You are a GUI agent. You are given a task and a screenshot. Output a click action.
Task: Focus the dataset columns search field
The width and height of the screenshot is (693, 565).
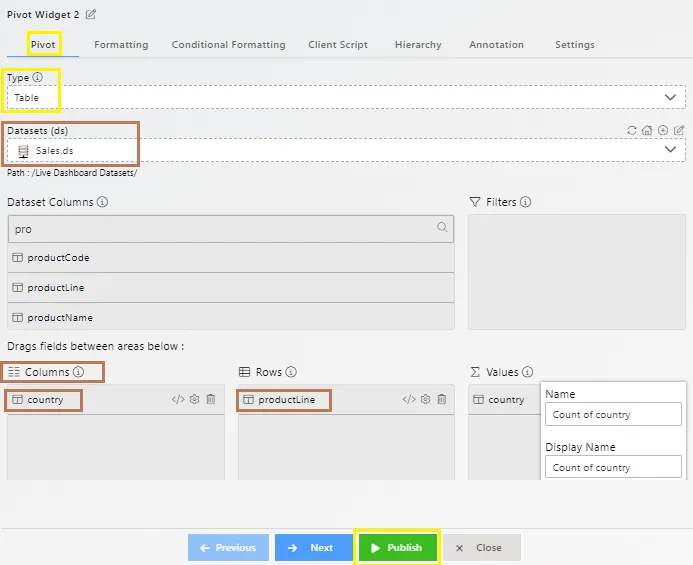tap(231, 229)
